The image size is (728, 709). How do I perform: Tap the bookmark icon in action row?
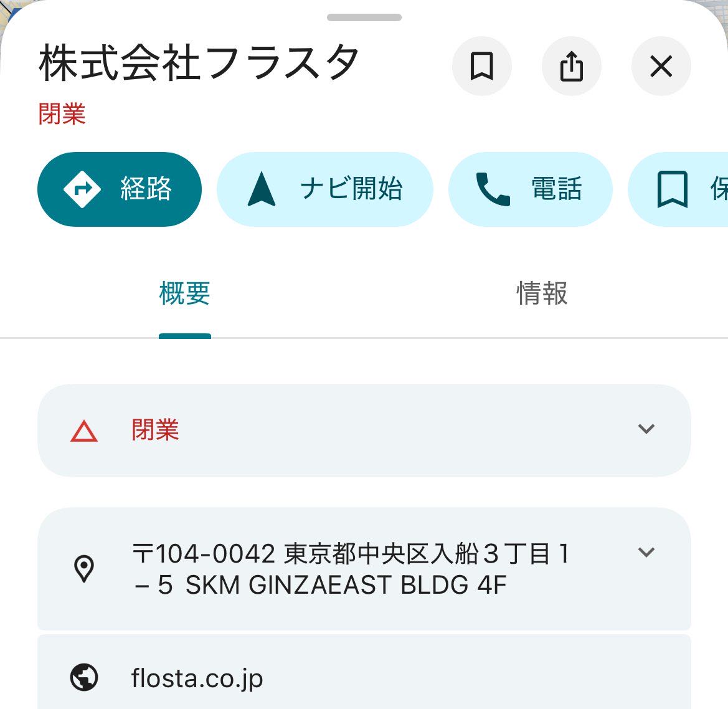pyautogui.click(x=673, y=189)
